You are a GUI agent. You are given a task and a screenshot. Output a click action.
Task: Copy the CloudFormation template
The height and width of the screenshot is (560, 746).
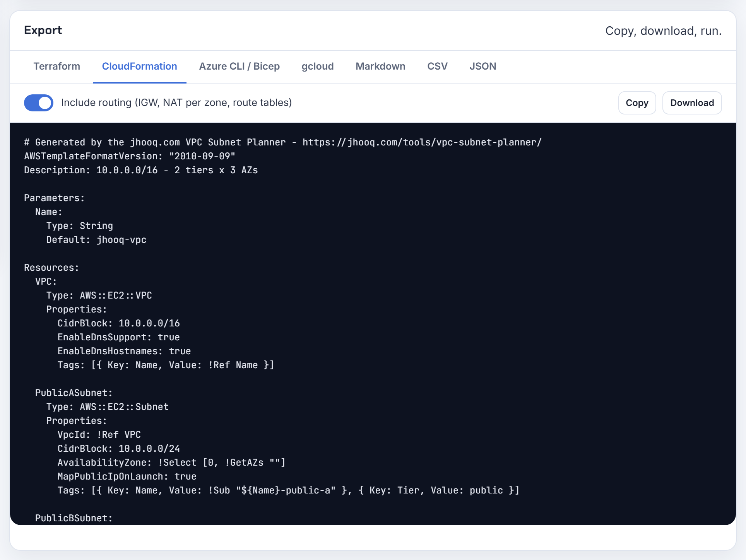(637, 103)
